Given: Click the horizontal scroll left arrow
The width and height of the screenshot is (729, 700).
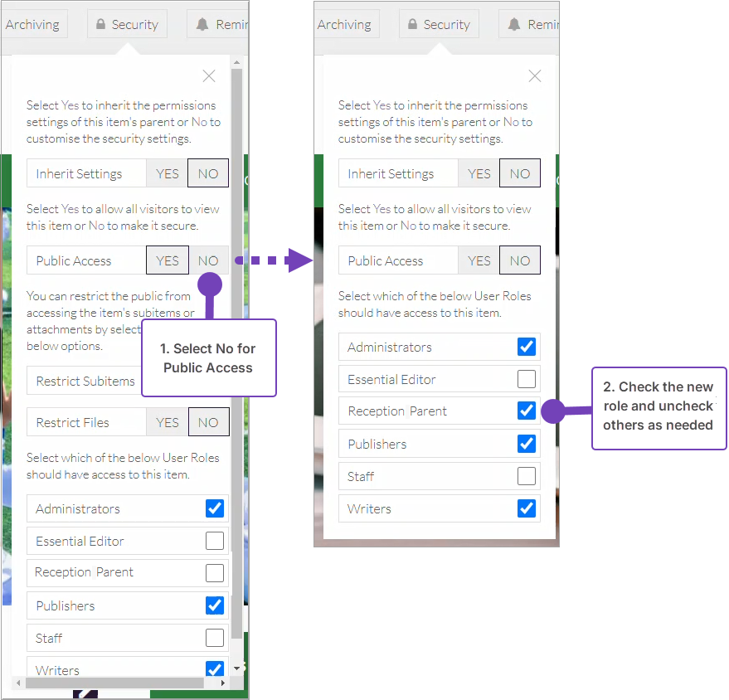Looking at the screenshot, I should pyautogui.click(x=18, y=683).
